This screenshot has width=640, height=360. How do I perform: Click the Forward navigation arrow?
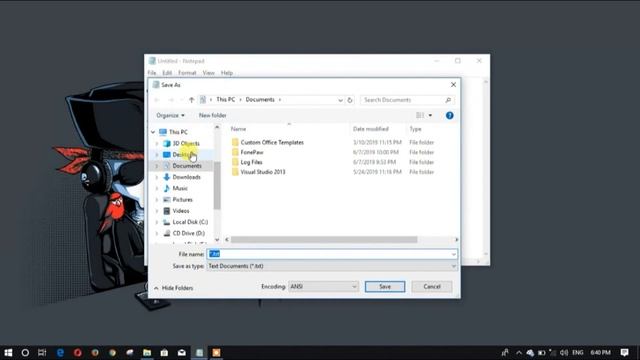171,100
